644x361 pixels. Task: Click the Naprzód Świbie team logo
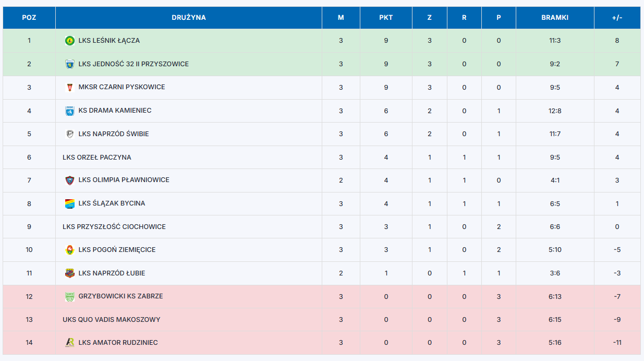69,134
